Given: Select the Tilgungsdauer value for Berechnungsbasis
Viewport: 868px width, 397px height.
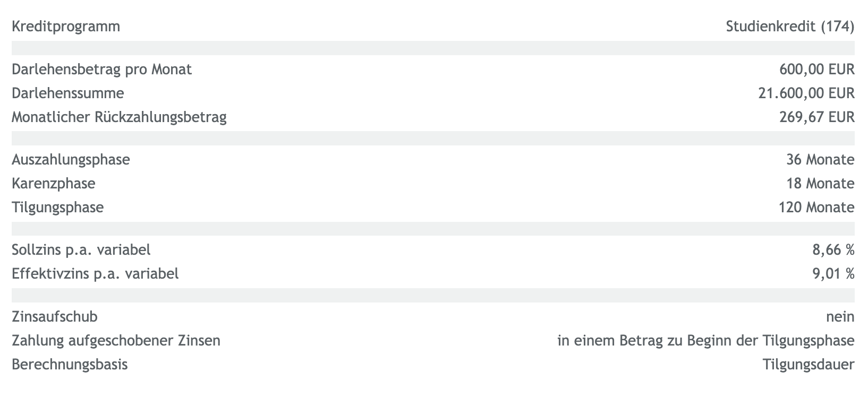Looking at the screenshot, I should [x=809, y=365].
